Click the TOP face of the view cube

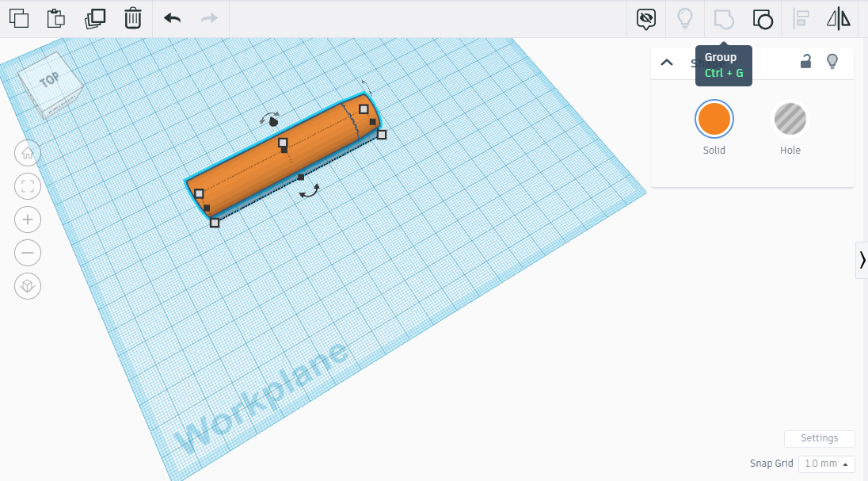click(x=49, y=80)
